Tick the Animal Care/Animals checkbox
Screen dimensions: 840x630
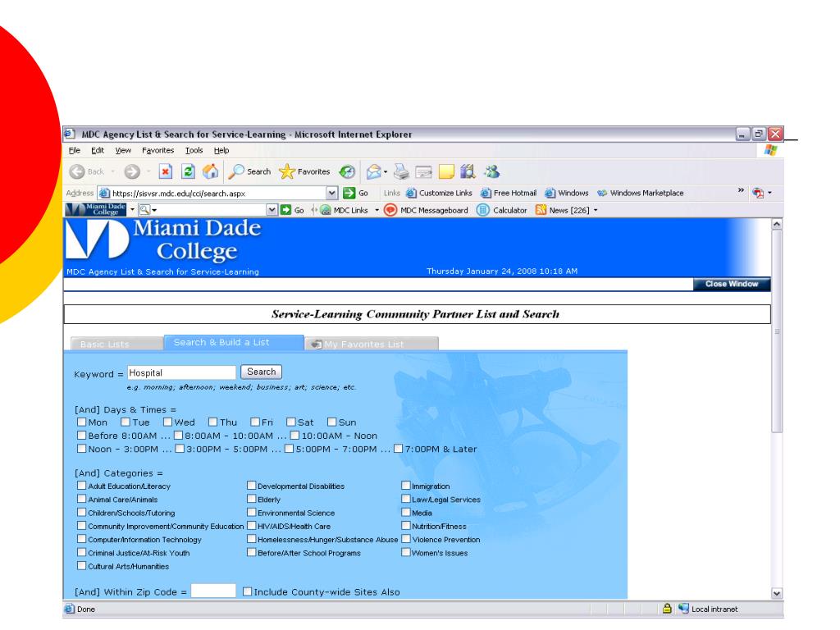(81, 499)
